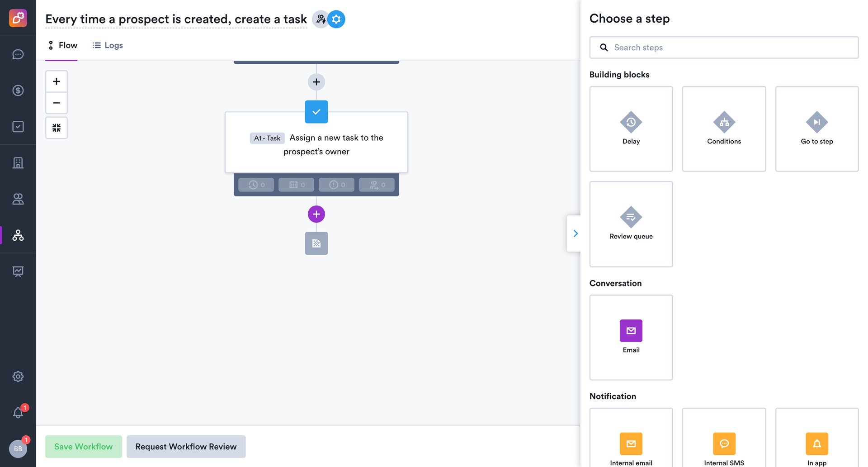Add a Conditions building block
The height and width of the screenshot is (467, 868).
[x=724, y=129]
